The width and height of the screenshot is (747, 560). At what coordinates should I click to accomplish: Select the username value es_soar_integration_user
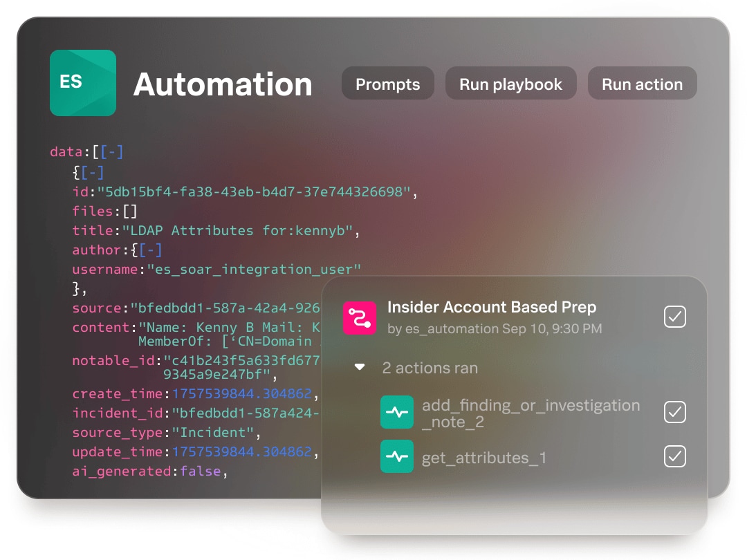coord(254,270)
